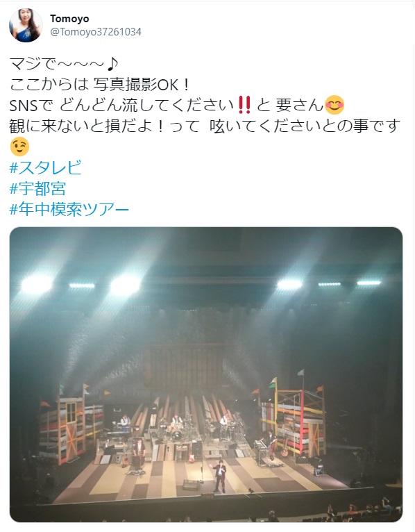This screenshot has height=532, width=415.
Task: Click the SNSで どんどん流してください text
Action: pyautogui.click(x=122, y=105)
